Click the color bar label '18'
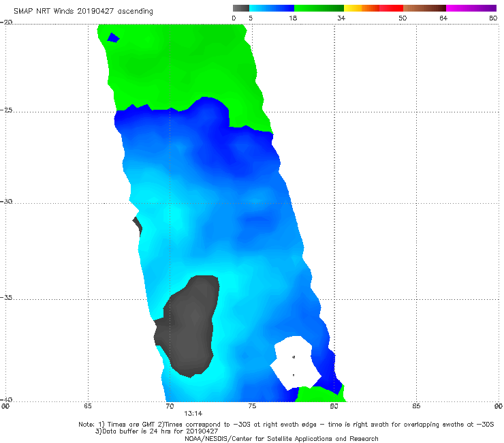 293,18
